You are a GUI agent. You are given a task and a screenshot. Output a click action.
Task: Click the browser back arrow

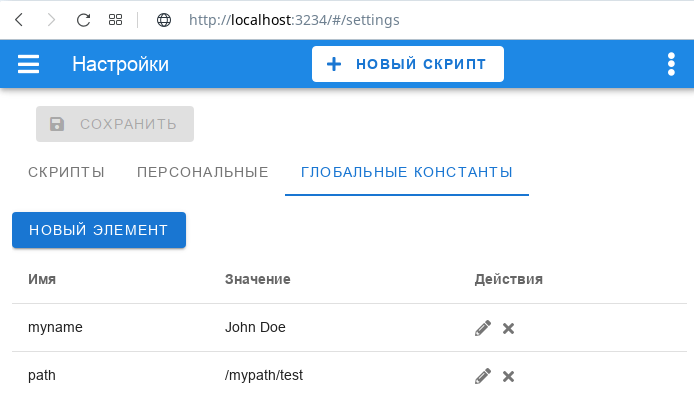19,20
